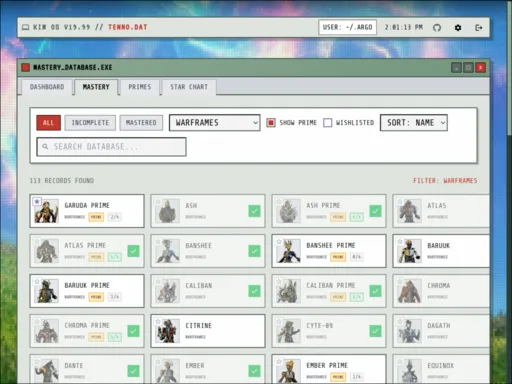Viewport: 512px width, 384px height.
Task: Toggle wishlist star on Caliban Prime card
Action: coord(279,281)
